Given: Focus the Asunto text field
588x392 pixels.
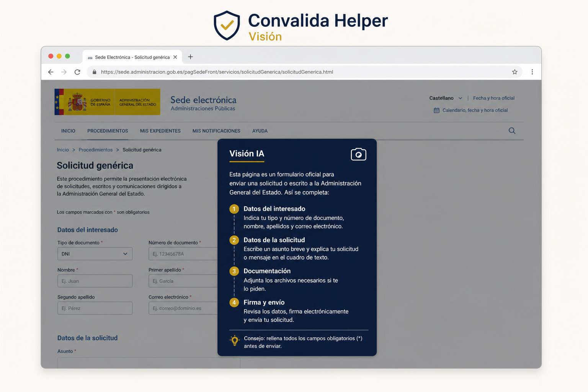Looking at the screenshot, I should click(149, 363).
